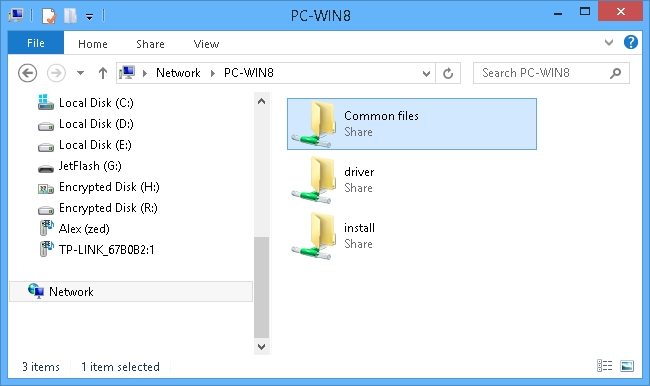Switch to the View ribbon tab

(x=206, y=44)
